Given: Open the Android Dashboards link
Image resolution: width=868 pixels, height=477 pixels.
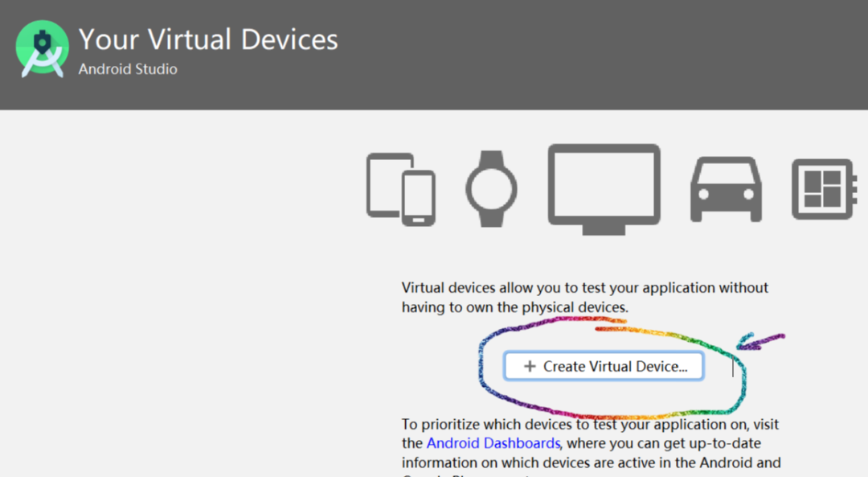Looking at the screenshot, I should click(493, 443).
